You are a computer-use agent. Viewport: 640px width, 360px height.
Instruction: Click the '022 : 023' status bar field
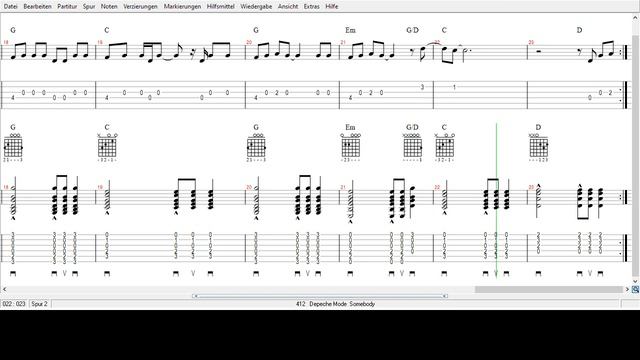[14, 304]
